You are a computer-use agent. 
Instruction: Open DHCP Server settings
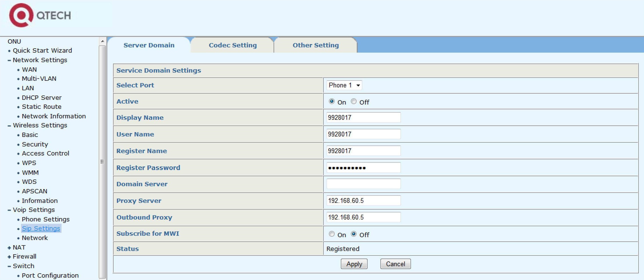42,98
